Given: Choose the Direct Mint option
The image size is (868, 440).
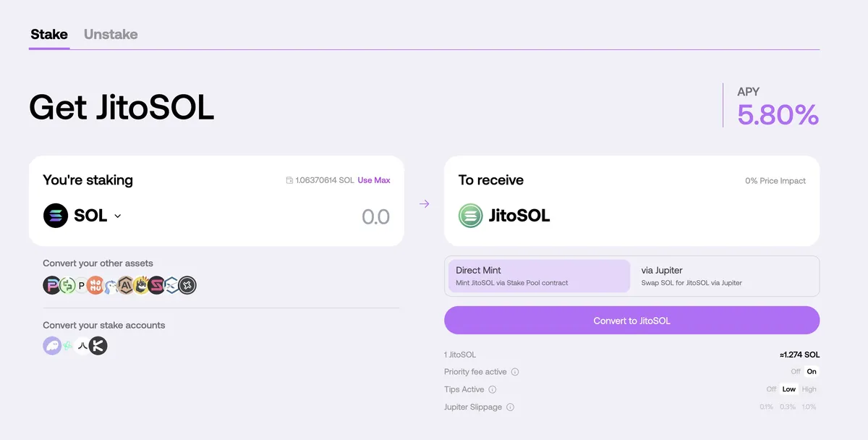Looking at the screenshot, I should 538,276.
